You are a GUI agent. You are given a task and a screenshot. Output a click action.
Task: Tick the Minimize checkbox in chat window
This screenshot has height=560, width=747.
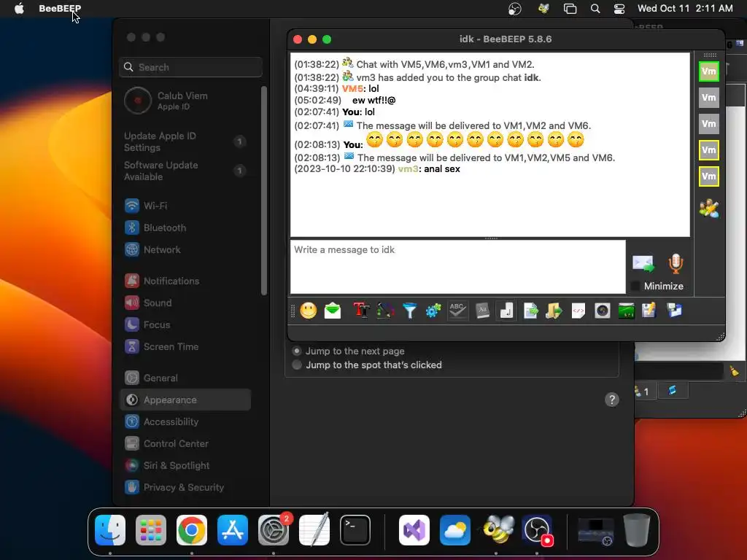(x=635, y=286)
